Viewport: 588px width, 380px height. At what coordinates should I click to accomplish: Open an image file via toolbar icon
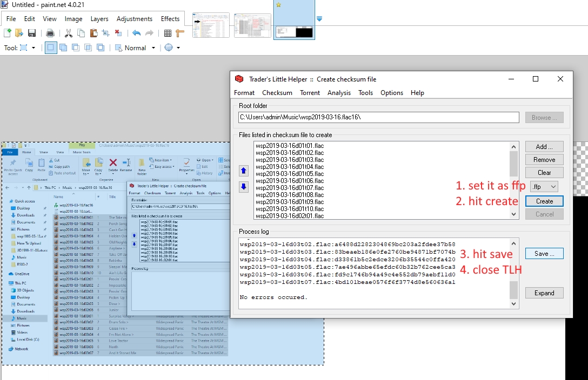[x=19, y=33]
